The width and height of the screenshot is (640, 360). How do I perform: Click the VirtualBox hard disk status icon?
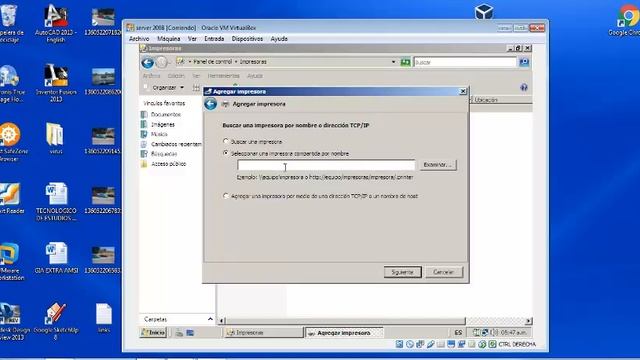(400, 344)
